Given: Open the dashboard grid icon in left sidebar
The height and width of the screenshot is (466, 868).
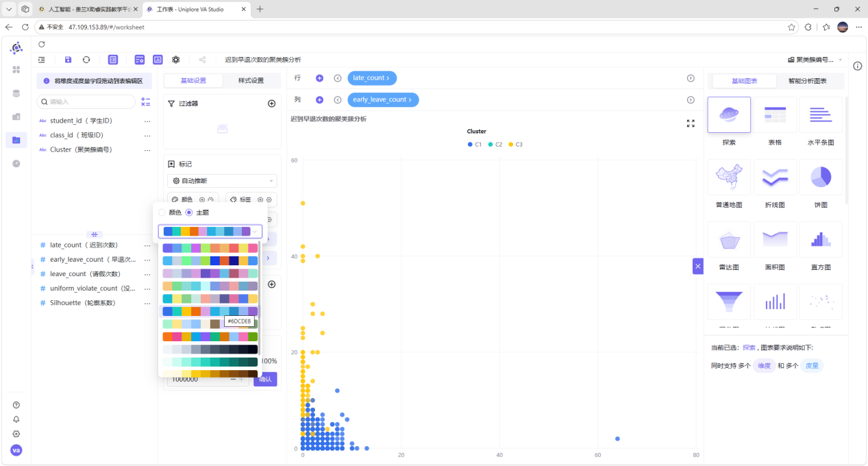Looking at the screenshot, I should click(x=16, y=69).
